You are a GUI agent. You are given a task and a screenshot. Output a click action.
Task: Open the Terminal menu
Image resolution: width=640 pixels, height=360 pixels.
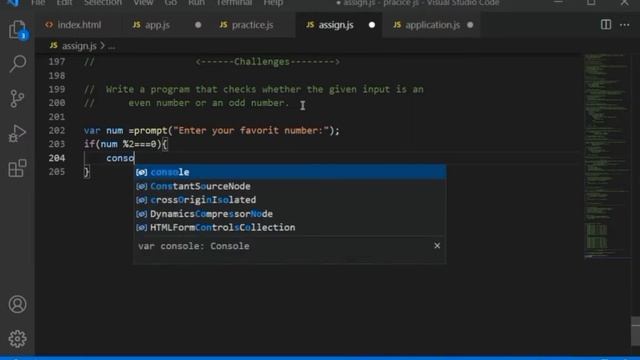click(234, 3)
